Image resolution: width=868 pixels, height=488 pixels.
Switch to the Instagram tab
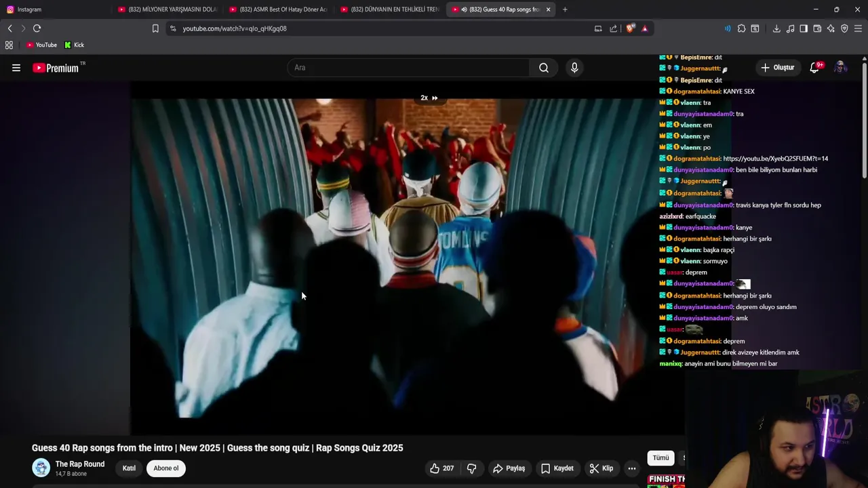[54, 9]
